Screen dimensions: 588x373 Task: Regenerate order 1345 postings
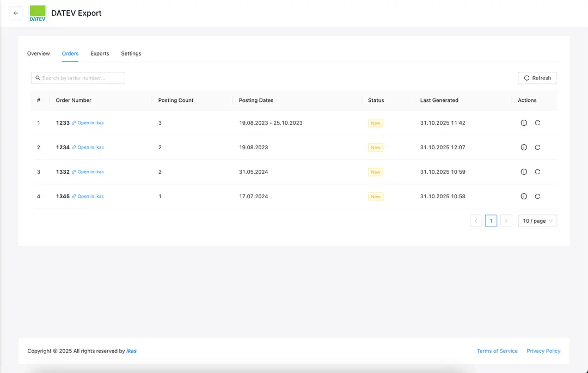click(537, 197)
